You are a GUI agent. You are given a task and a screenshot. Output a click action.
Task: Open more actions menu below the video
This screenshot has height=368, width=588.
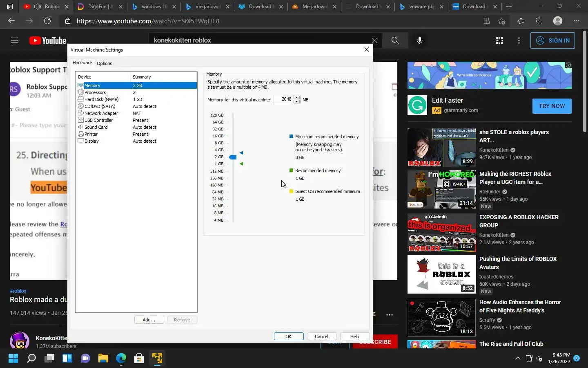tap(390, 314)
